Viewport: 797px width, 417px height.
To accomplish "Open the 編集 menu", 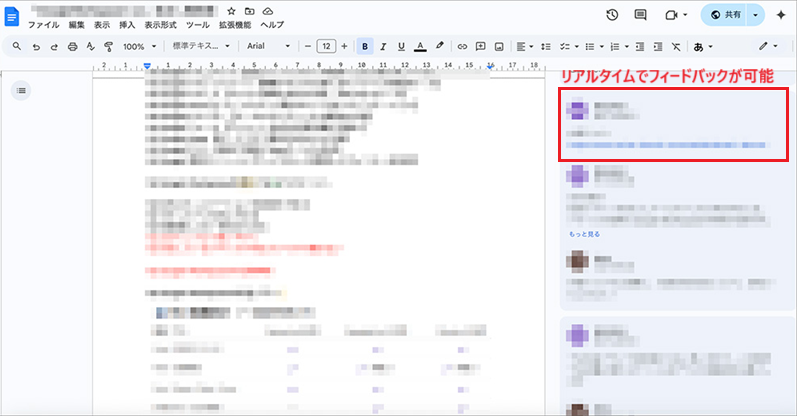I will tap(76, 25).
